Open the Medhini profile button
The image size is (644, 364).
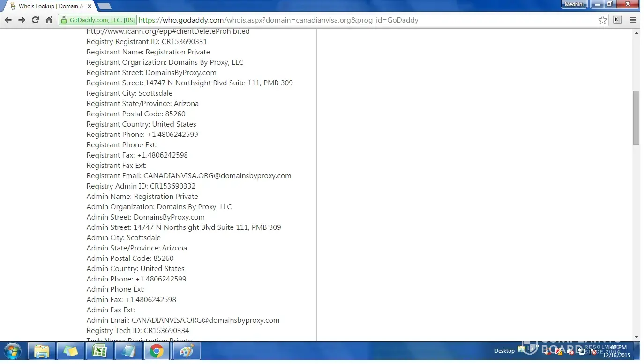(x=574, y=4)
